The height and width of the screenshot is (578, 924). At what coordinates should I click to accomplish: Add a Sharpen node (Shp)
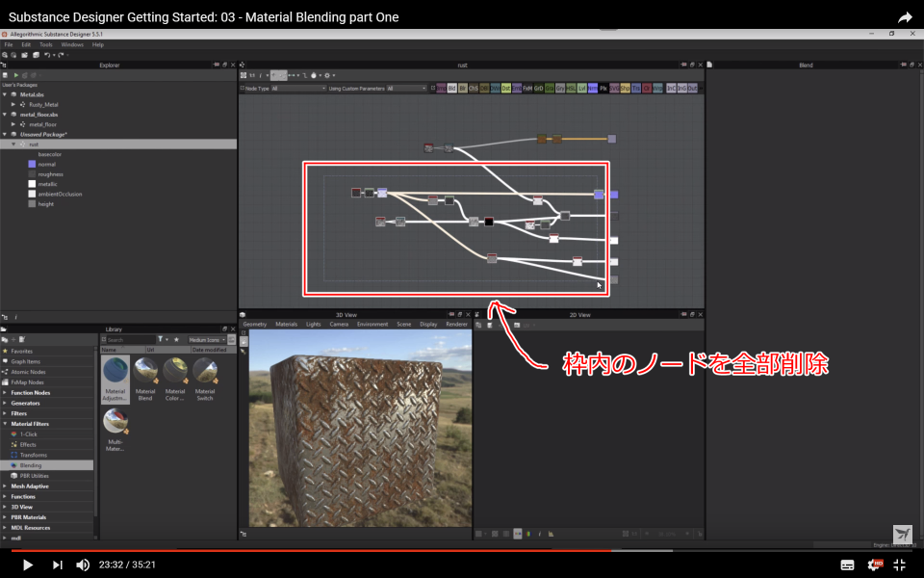tap(625, 89)
